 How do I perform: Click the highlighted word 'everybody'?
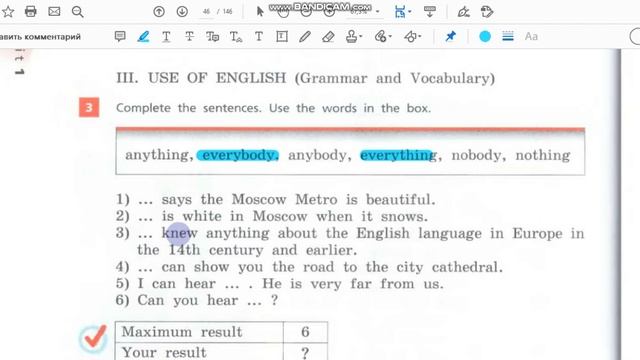pyautogui.click(x=238, y=155)
